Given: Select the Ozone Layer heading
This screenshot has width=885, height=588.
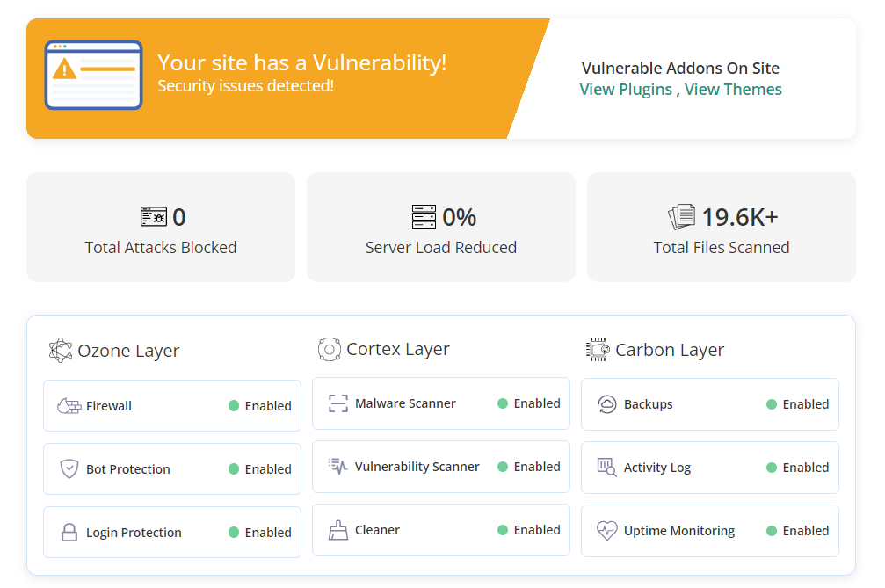Looking at the screenshot, I should click(x=128, y=351).
